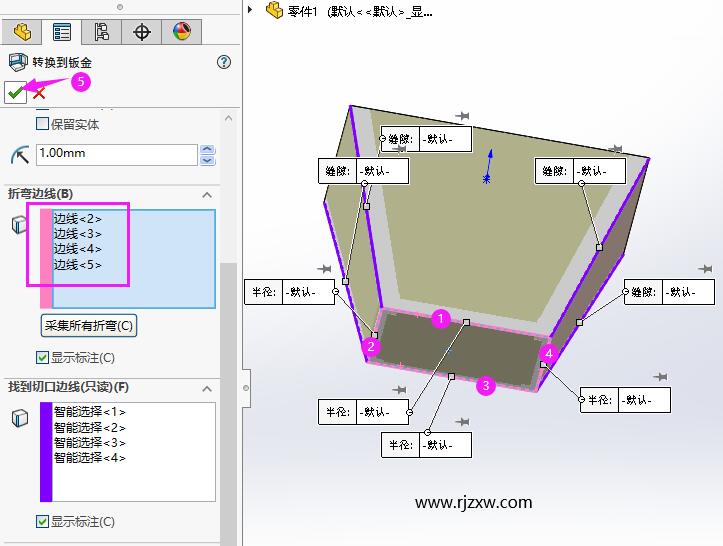Open the FeatureManager design tree tab

[22, 32]
